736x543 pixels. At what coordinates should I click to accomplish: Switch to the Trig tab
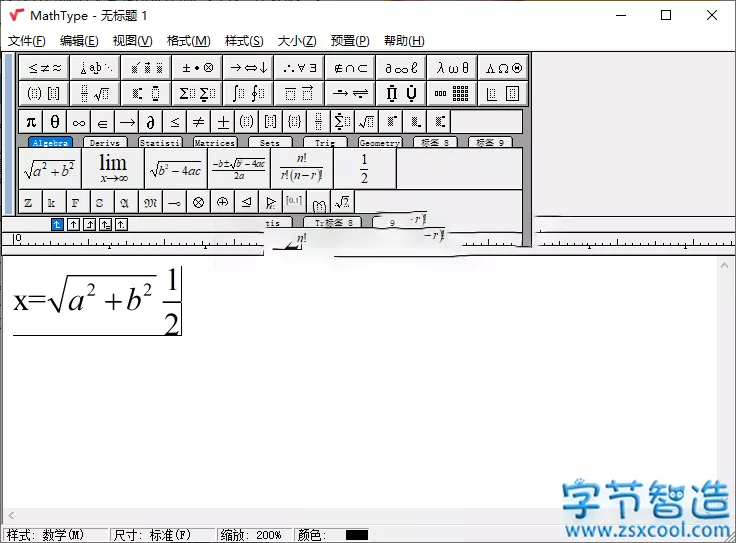point(325,143)
